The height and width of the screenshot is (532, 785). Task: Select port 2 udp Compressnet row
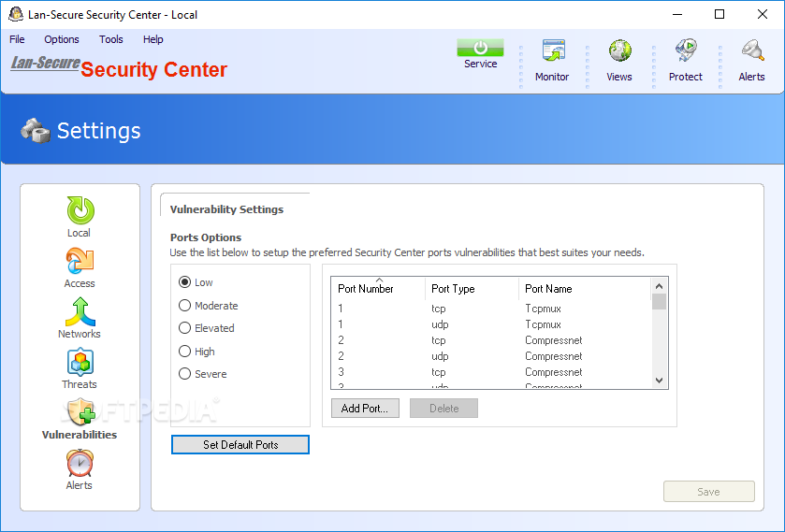tap(490, 356)
